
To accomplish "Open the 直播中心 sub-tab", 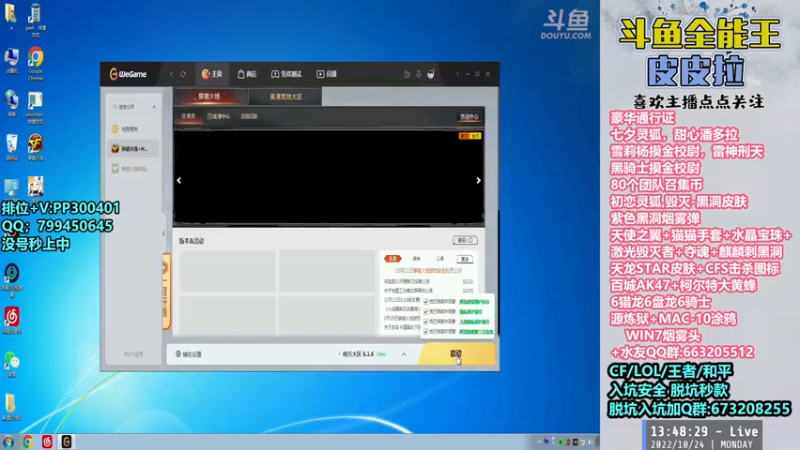I will click(x=219, y=116).
